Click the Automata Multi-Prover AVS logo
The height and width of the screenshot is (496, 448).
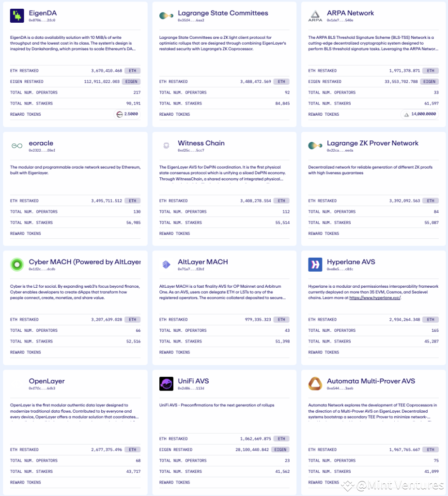coord(315,384)
